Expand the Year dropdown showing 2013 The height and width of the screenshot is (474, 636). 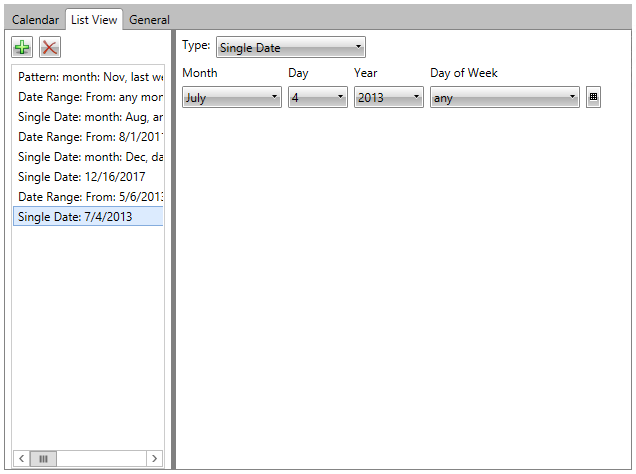[388, 98]
